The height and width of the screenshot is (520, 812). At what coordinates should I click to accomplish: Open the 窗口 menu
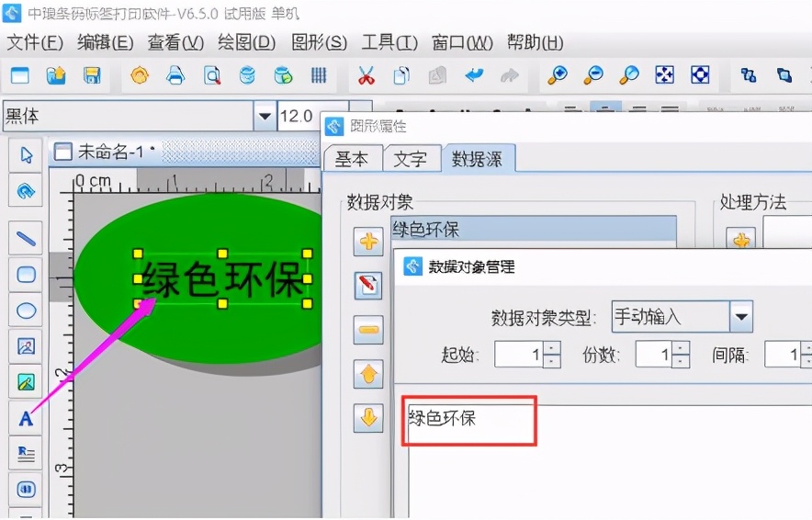tap(462, 42)
